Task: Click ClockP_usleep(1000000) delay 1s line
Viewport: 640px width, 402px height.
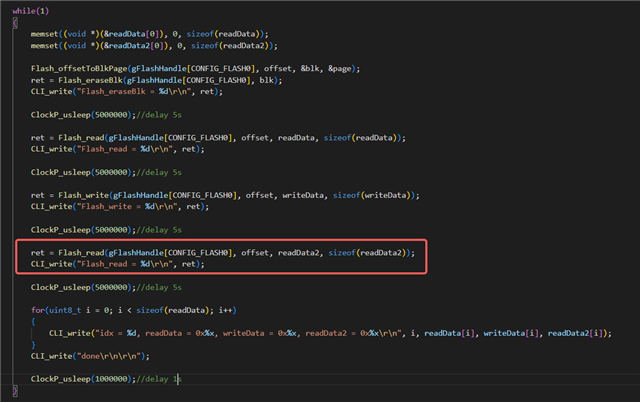Action: [106, 379]
